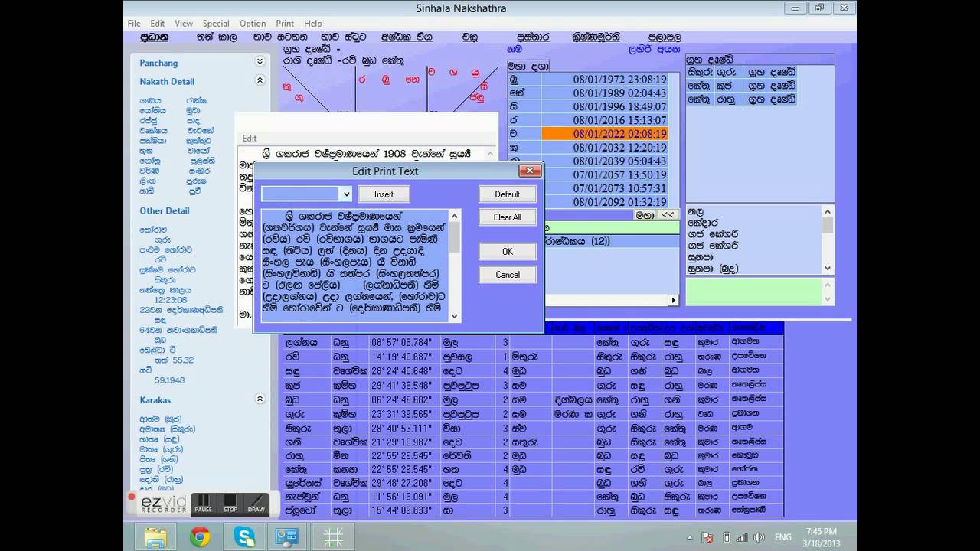Click the print text scrollbar up arrow

coord(455,215)
